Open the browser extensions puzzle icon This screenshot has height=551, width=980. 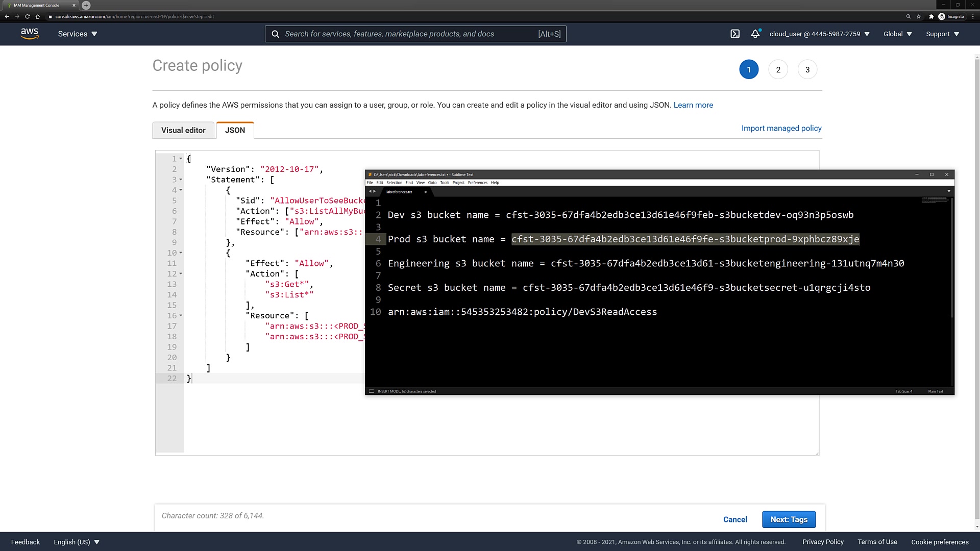(931, 16)
